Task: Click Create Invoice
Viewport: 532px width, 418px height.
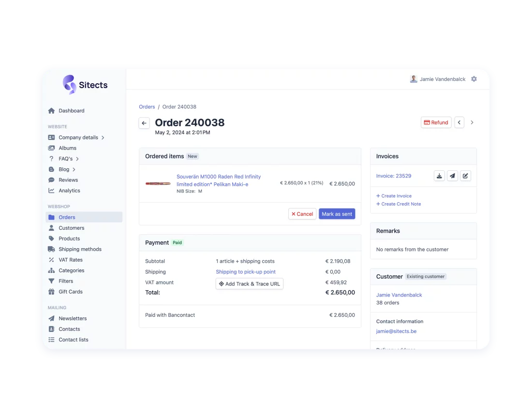Action: [x=394, y=196]
